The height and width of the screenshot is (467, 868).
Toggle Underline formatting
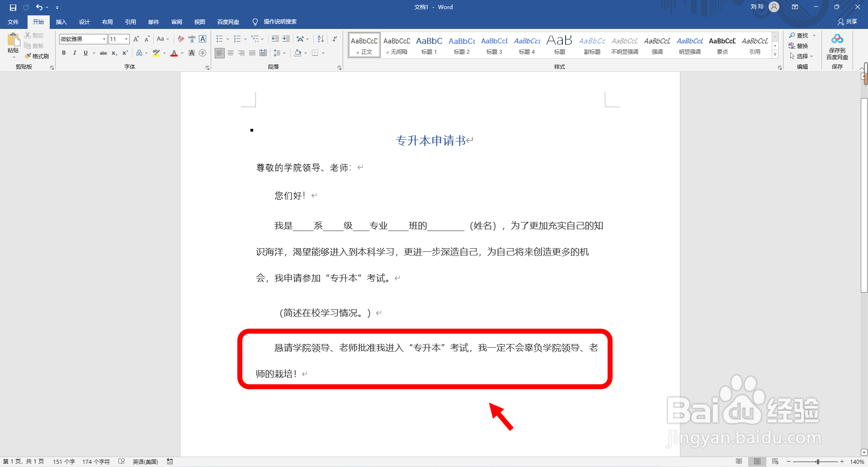coord(85,53)
